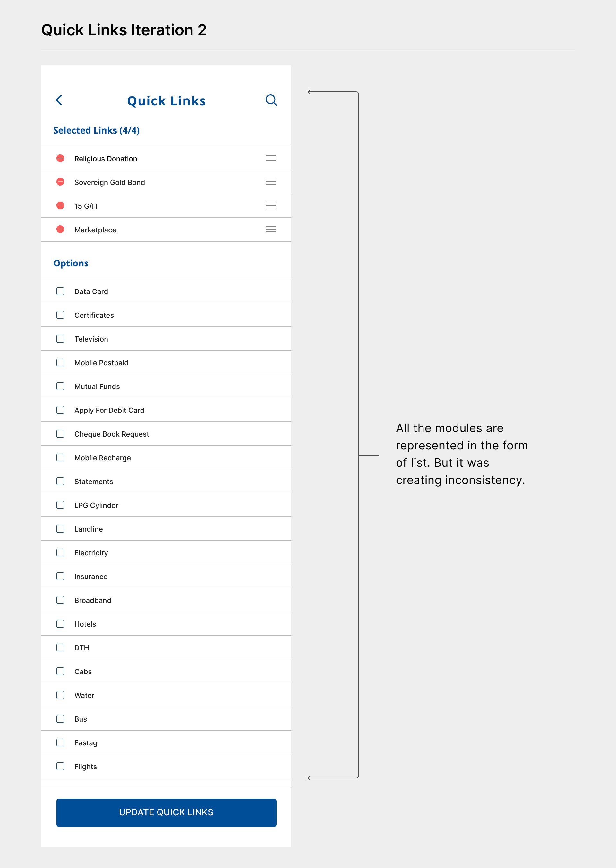Screen dimensions: 616x868
Task: Click reorder handle for Religious Donation
Action: pos(270,158)
